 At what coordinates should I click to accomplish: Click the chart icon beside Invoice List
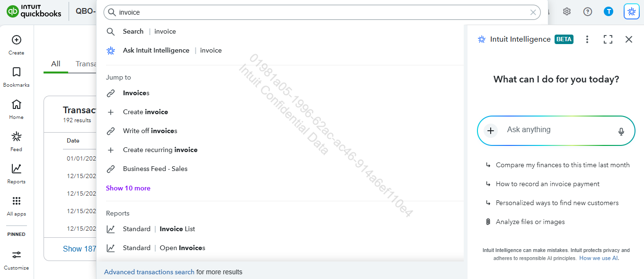[x=111, y=229]
